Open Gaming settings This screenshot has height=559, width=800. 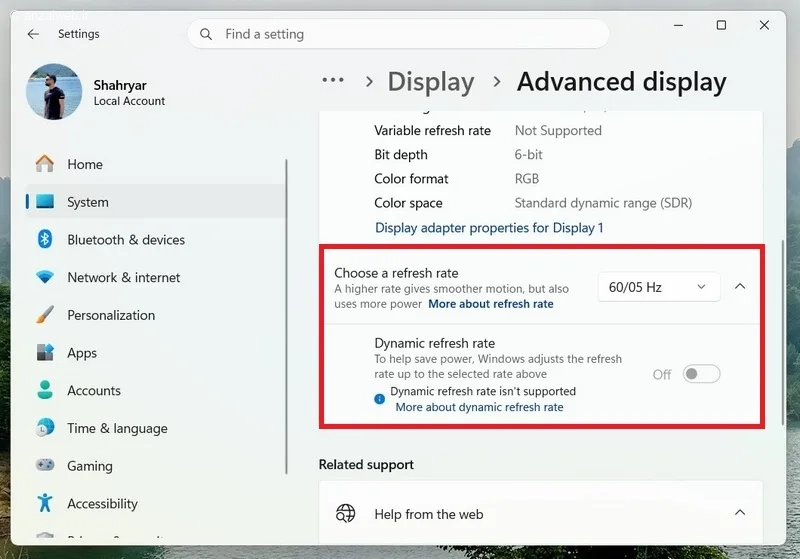(156, 466)
